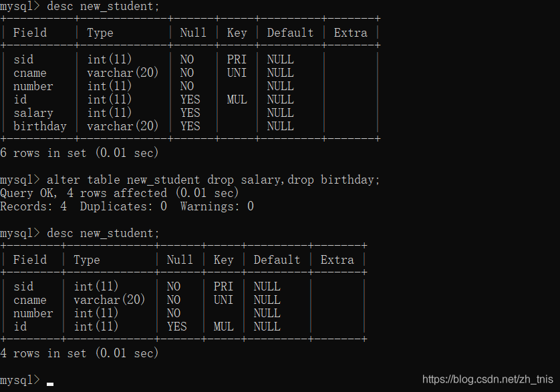The image size is (560, 392).
Task: Click the cname field in the first table
Action: click(30, 73)
